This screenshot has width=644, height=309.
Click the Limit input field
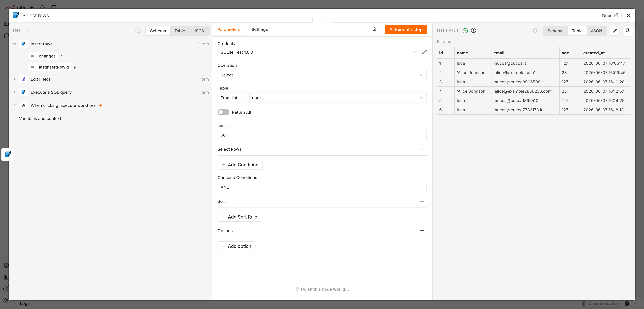(322, 135)
